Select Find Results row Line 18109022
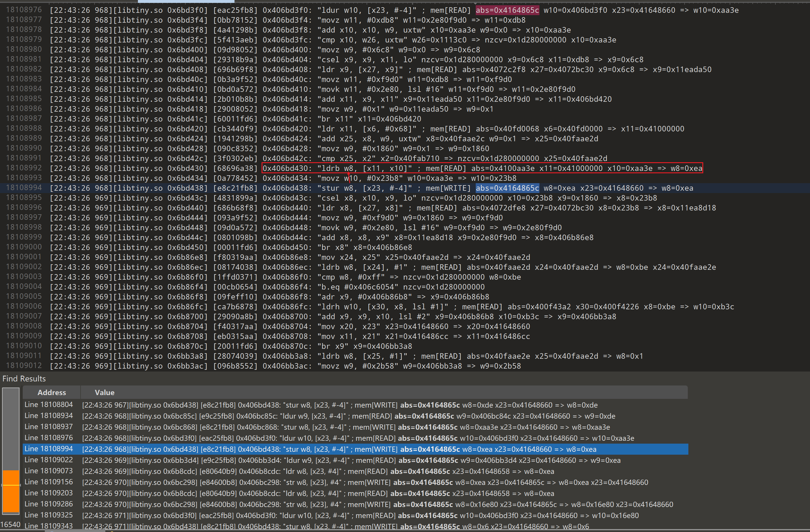Image resolution: width=810 pixels, height=532 pixels. click(355, 460)
